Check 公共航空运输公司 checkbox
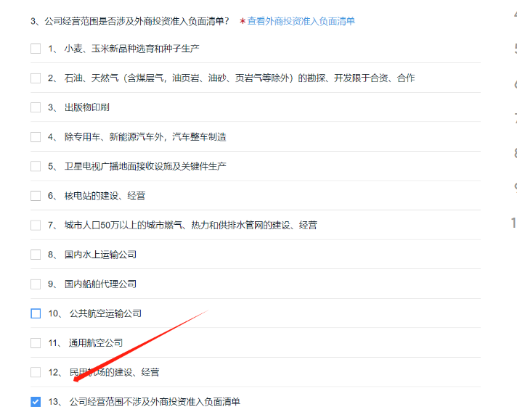Viewport: 517px width, 420px height. pyautogui.click(x=36, y=313)
